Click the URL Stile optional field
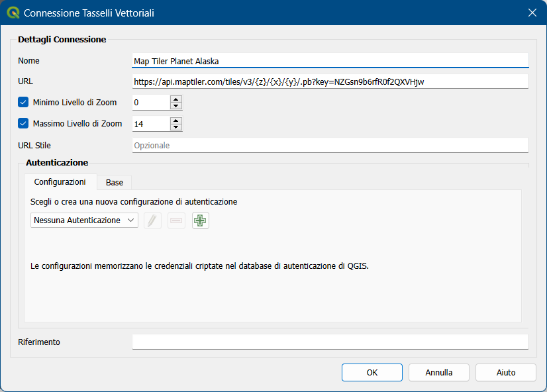 coord(330,145)
